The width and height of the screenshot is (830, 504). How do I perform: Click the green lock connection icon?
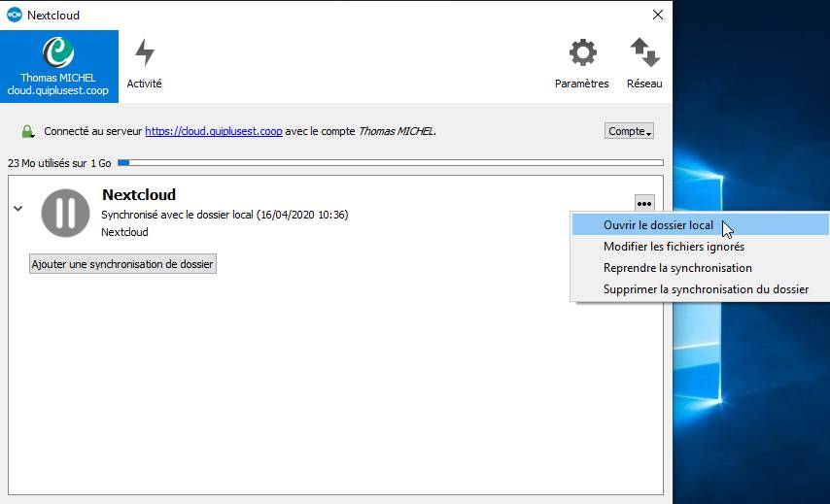tap(27, 131)
